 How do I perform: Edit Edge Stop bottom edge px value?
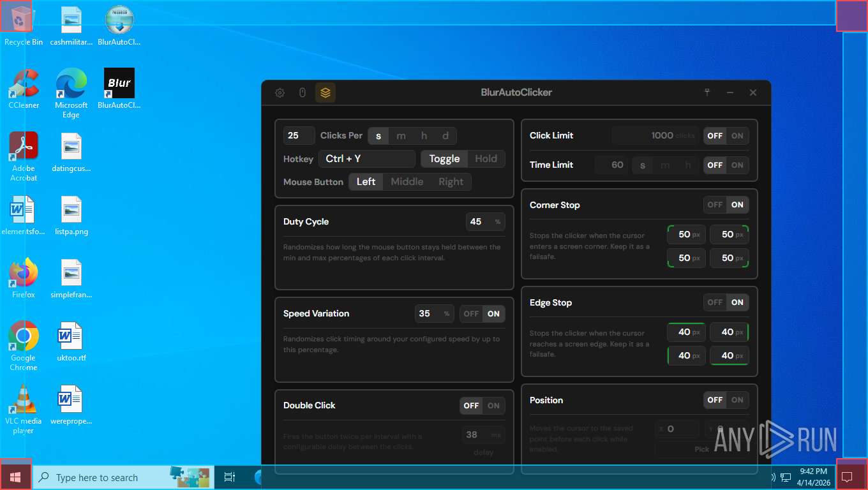[x=730, y=356]
